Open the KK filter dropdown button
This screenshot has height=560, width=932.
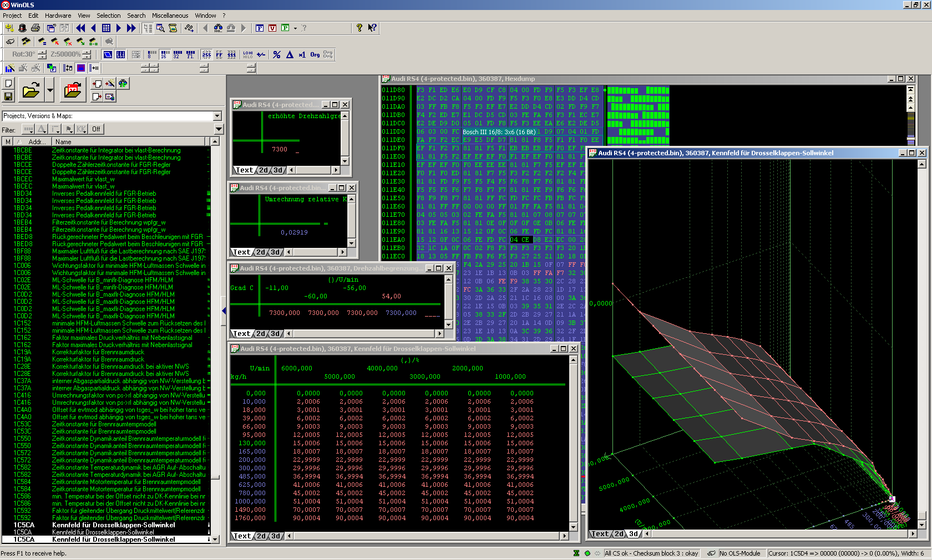pyautogui.click(x=82, y=129)
